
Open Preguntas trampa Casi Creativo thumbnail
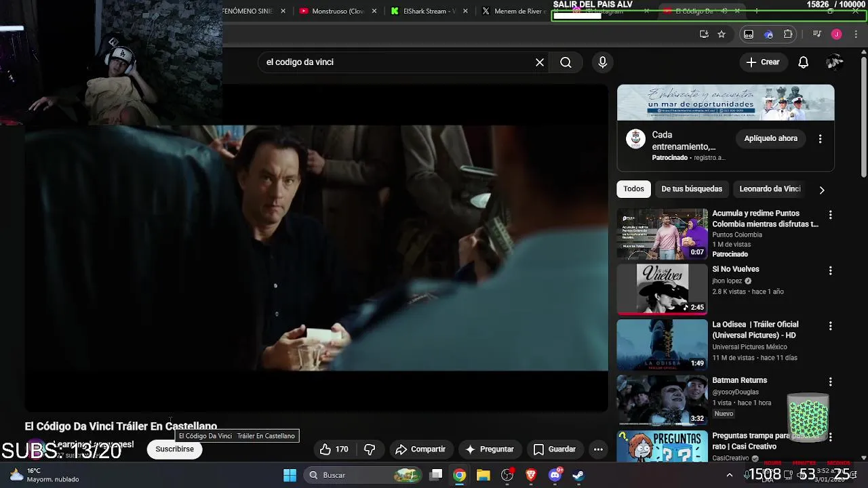pyautogui.click(x=663, y=447)
